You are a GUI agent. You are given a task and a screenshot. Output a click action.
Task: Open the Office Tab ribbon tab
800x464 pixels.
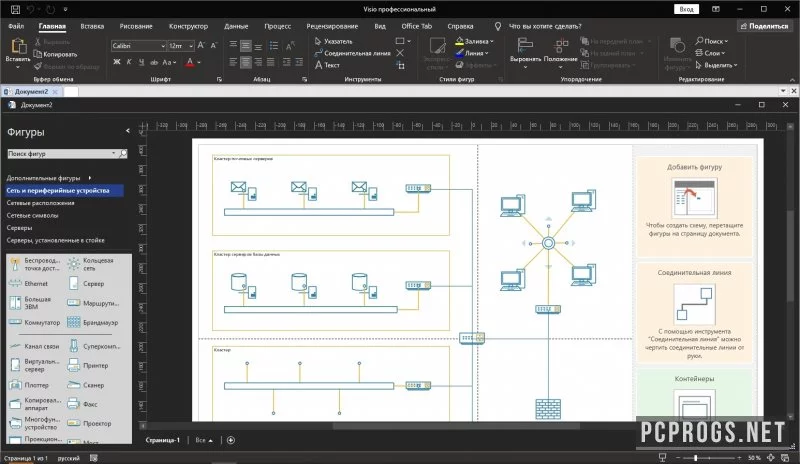point(416,26)
